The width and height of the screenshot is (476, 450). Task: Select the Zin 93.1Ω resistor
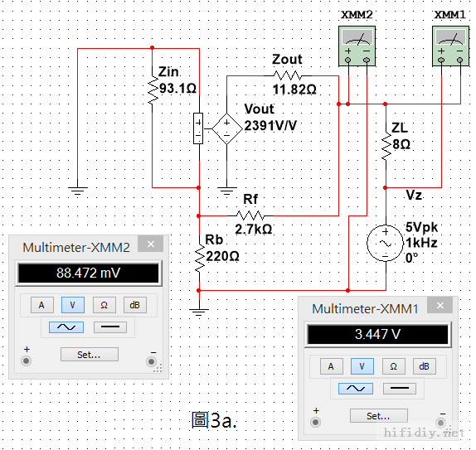click(153, 90)
